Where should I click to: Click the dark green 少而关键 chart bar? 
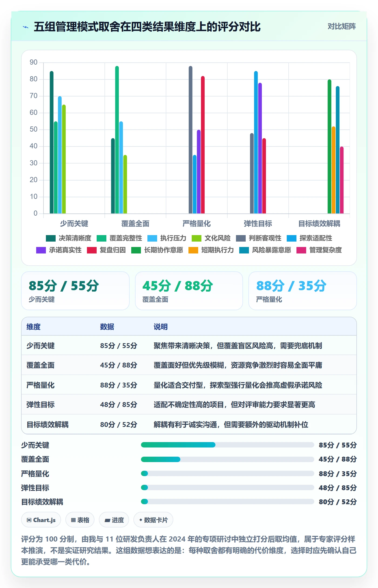pos(52,142)
